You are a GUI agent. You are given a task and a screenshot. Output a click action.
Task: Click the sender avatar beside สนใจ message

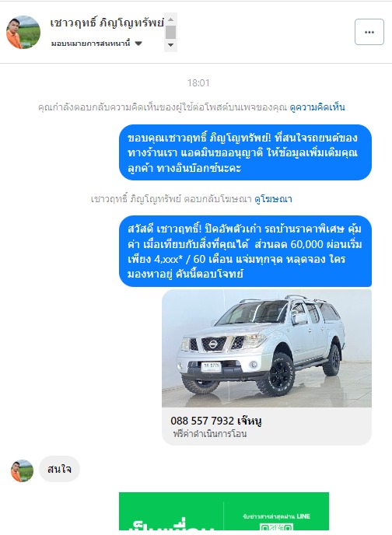click(x=23, y=470)
